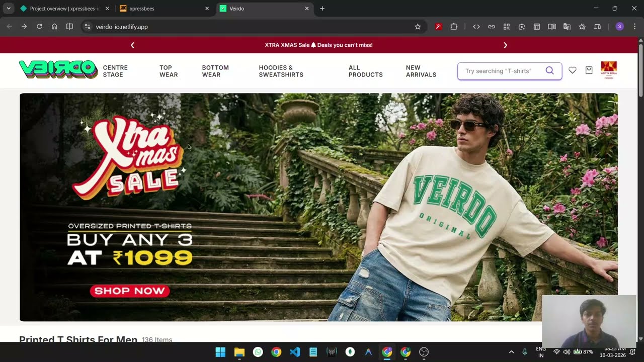Click the red pen extension icon

tap(439, 27)
